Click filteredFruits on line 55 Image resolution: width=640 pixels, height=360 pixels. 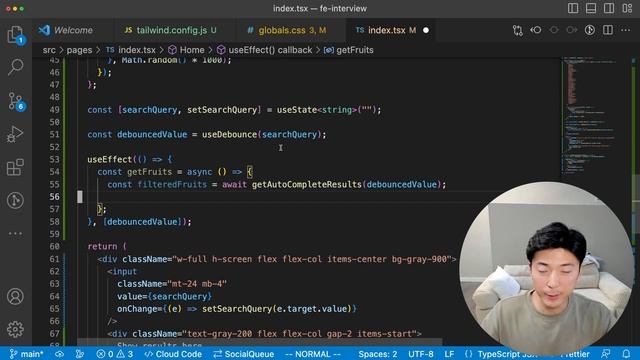[x=172, y=184]
